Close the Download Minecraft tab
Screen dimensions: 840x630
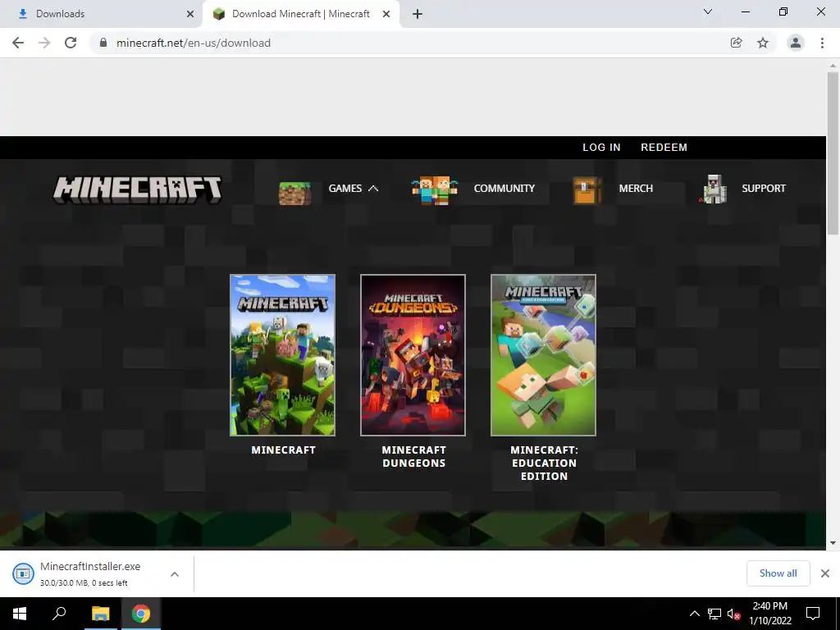click(386, 14)
